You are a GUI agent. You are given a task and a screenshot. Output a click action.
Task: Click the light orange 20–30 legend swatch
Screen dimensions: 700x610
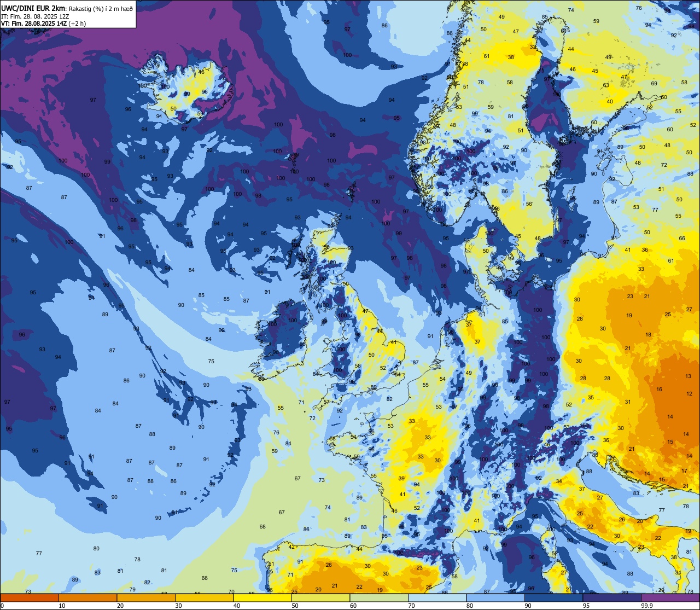pyautogui.click(x=146, y=597)
